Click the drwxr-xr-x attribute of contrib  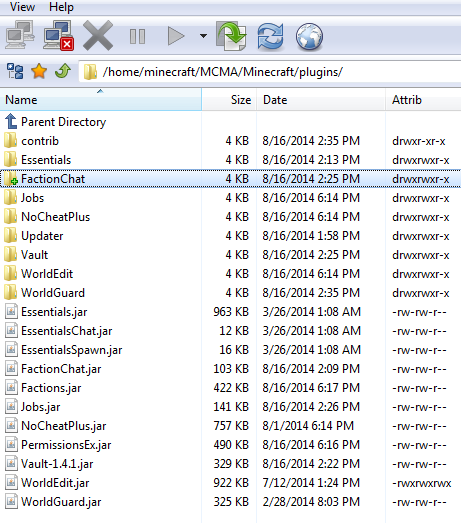[419, 141]
